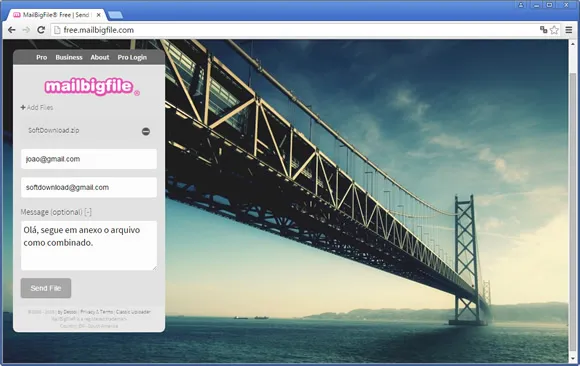
Task: Click the translate icon in the address bar
Action: pos(543,30)
